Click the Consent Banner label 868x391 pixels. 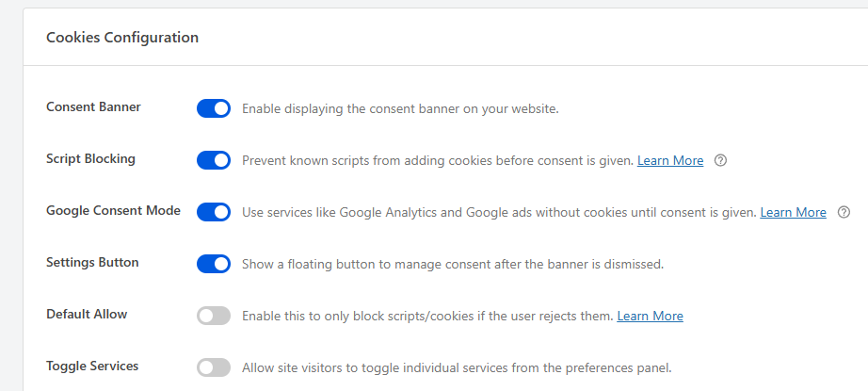click(x=93, y=106)
